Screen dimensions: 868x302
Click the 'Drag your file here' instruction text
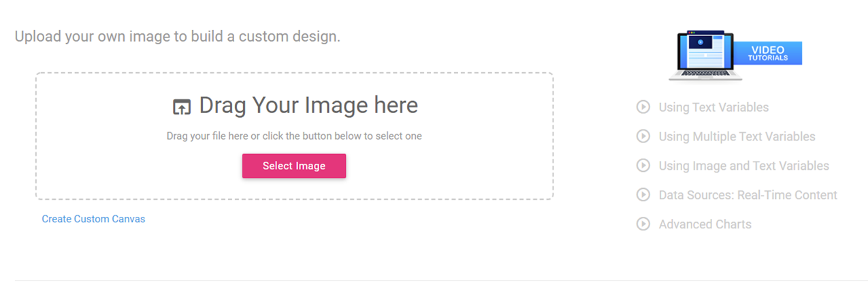pyautogui.click(x=294, y=136)
